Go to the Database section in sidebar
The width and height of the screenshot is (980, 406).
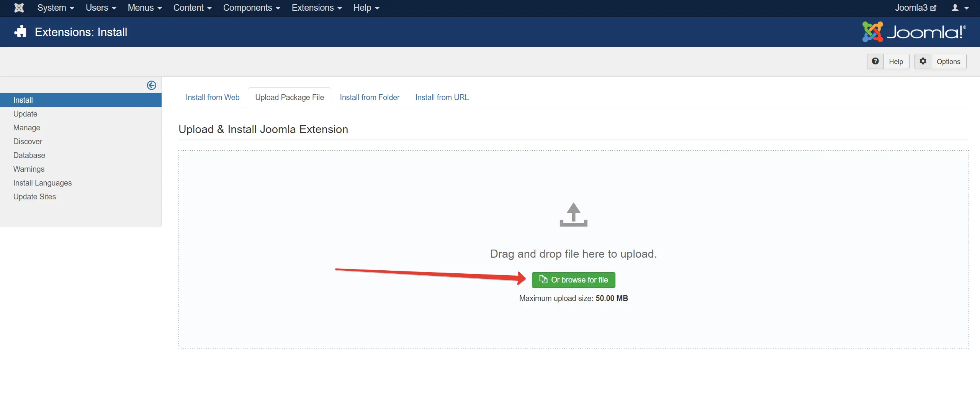tap(29, 155)
